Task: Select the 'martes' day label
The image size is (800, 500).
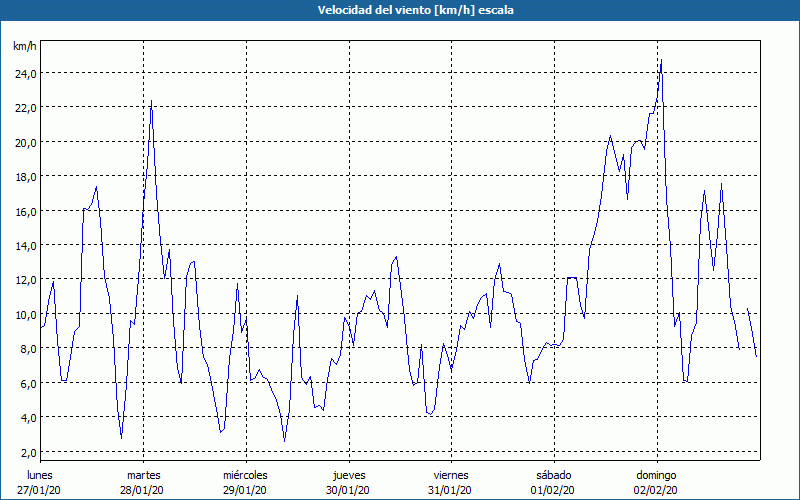Action: tap(144, 475)
